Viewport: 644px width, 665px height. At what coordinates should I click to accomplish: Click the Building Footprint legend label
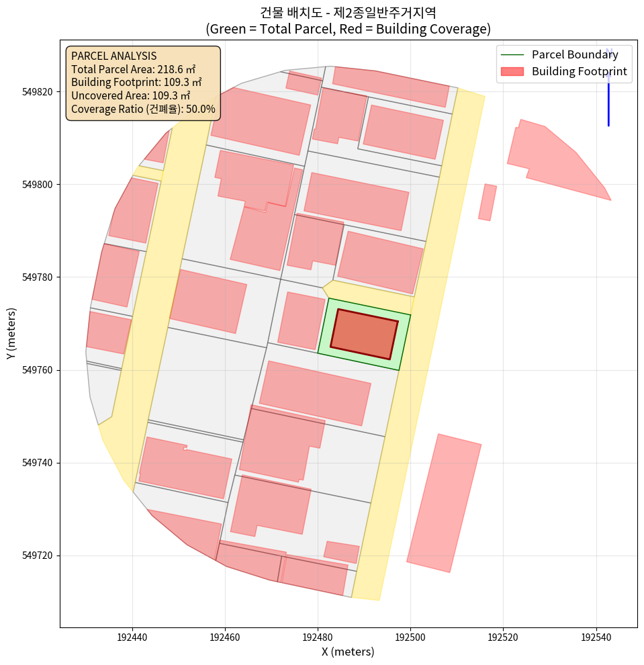tap(579, 71)
